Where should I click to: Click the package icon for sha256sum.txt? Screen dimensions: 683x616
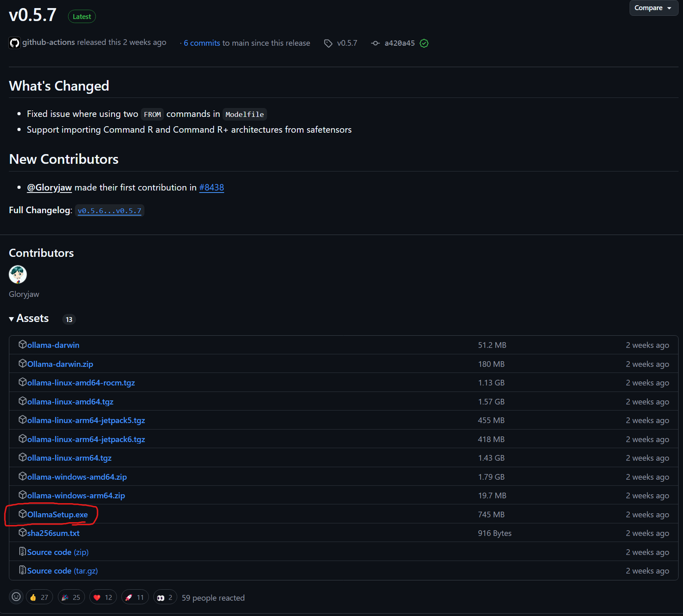pos(23,533)
